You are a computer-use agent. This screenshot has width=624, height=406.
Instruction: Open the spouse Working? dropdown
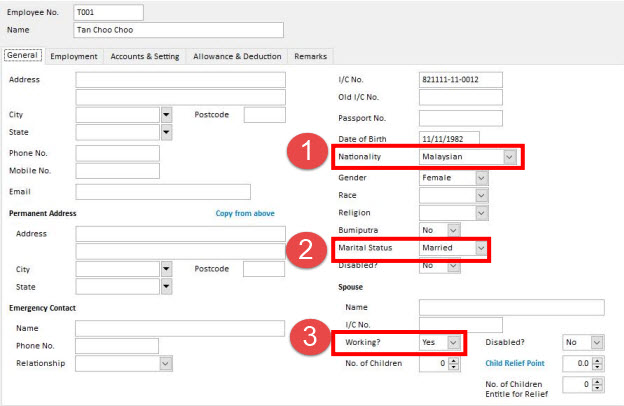(x=453, y=342)
